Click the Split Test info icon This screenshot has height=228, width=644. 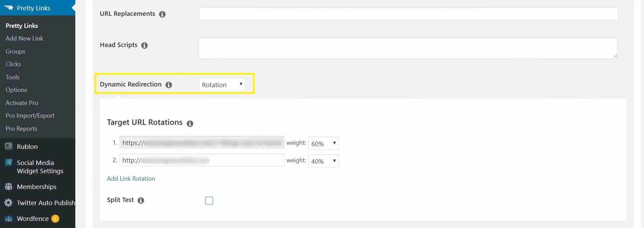point(141,201)
